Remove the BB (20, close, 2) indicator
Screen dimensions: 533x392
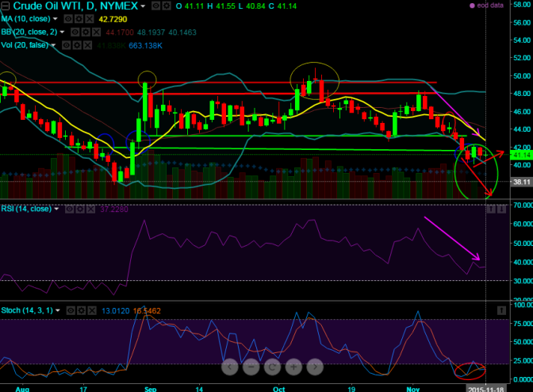tap(96, 33)
